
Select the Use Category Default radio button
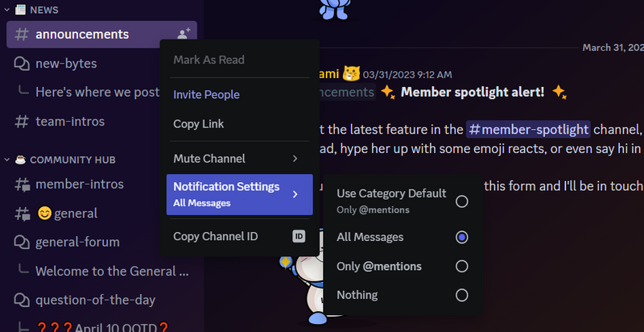pyautogui.click(x=461, y=201)
